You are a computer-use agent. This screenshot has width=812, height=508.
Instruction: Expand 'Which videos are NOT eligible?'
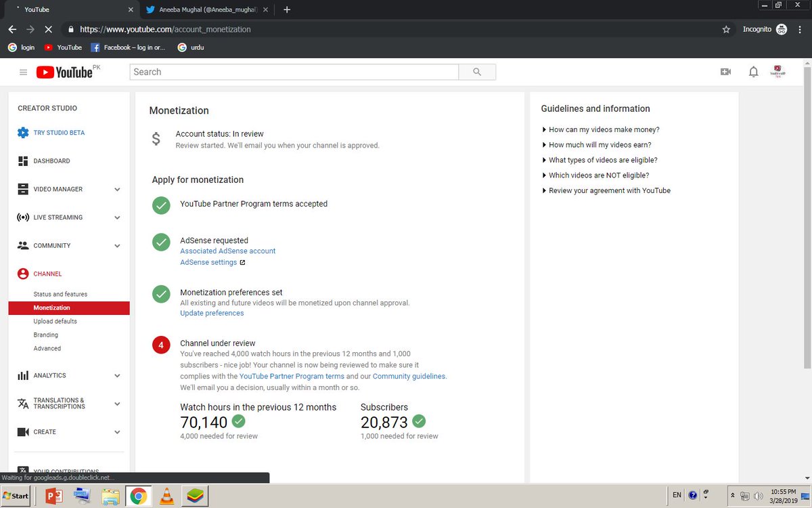595,175
